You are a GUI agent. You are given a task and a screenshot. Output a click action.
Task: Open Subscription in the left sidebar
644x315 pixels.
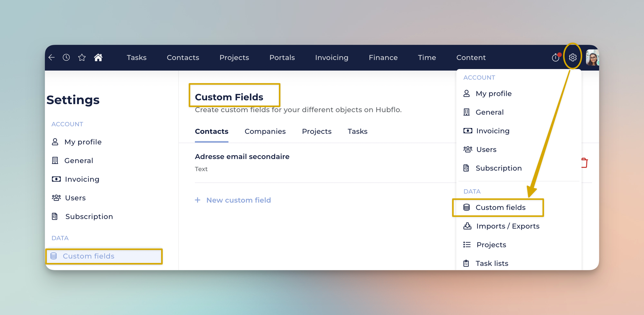coord(89,217)
